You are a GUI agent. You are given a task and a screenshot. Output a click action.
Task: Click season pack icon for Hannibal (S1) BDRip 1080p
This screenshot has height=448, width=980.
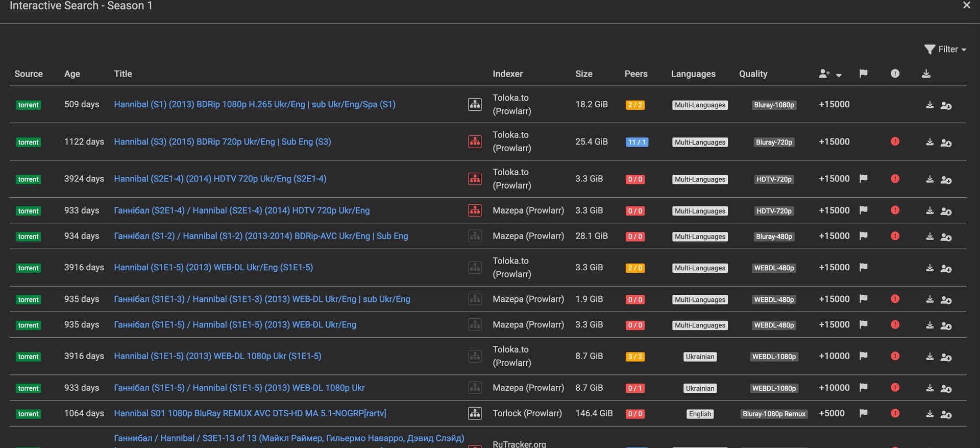(x=475, y=104)
